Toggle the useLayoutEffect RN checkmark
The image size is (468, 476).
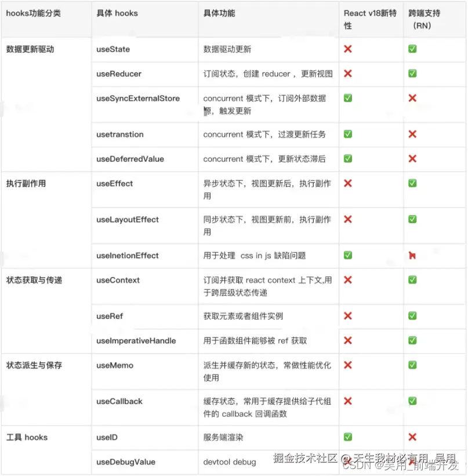pyautogui.click(x=412, y=219)
